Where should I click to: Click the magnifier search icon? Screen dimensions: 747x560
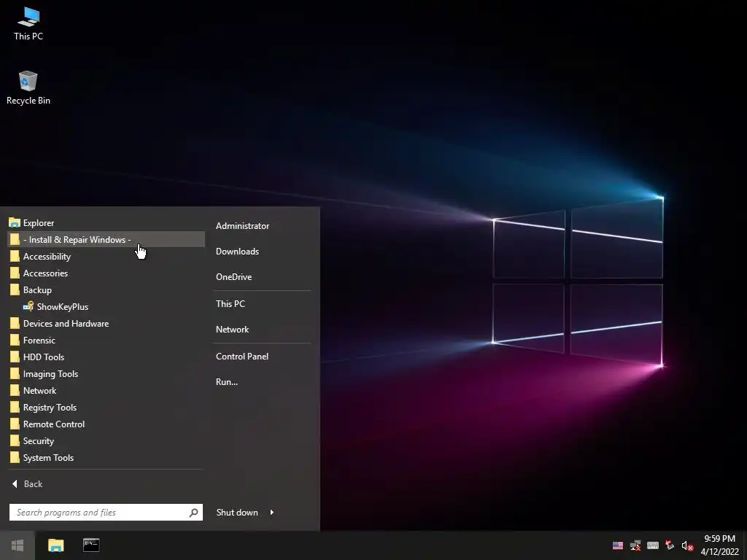tap(193, 513)
